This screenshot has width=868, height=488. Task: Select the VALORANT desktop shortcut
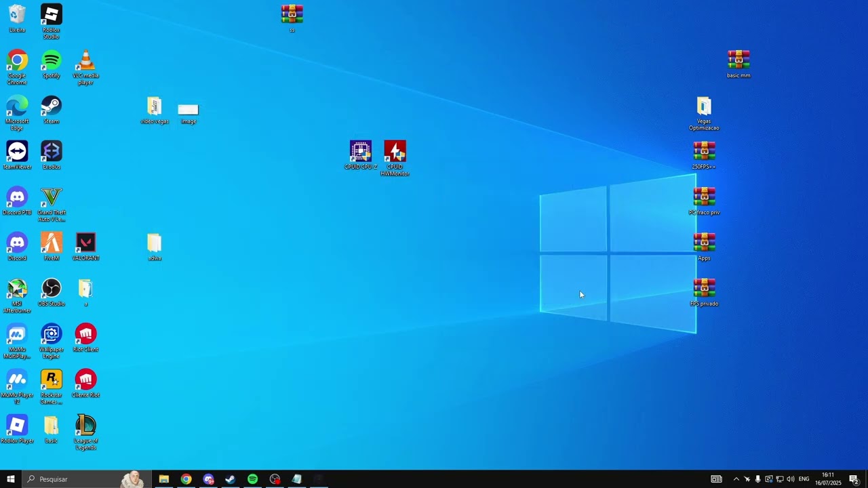[x=85, y=247]
